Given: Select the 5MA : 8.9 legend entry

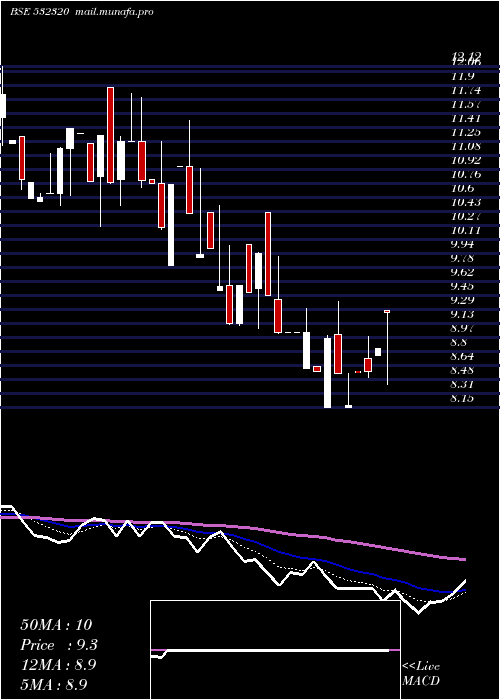Looking at the screenshot, I should (54, 684).
